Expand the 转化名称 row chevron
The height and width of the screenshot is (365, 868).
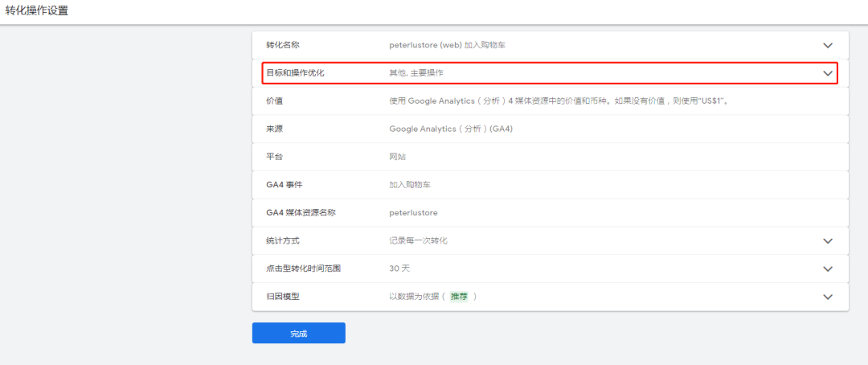(x=828, y=45)
